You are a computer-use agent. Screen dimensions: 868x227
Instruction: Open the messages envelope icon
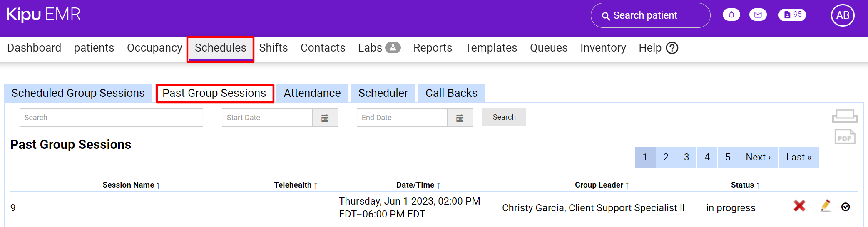(x=758, y=15)
